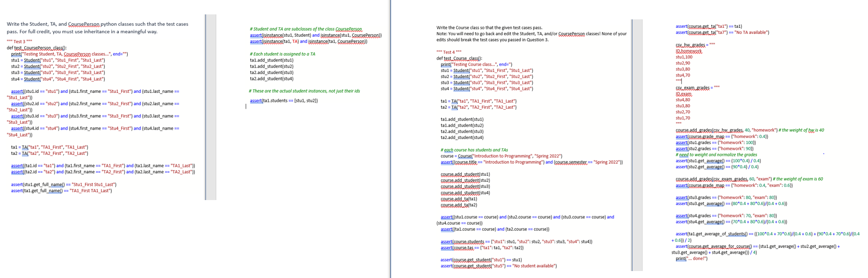Viewport: 868px width, 278px height.
Task: Click 'csv_hw_grades = """' line
Action: click(696, 45)
